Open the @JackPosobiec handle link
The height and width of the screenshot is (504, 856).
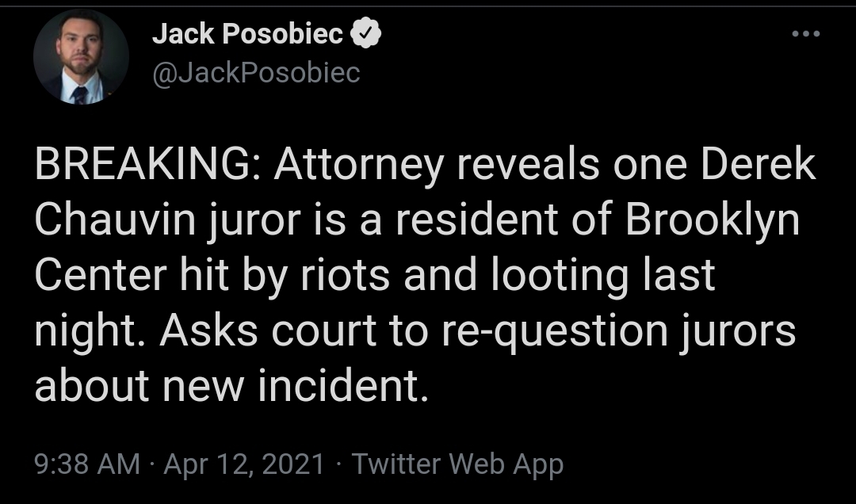pyautogui.click(x=256, y=73)
